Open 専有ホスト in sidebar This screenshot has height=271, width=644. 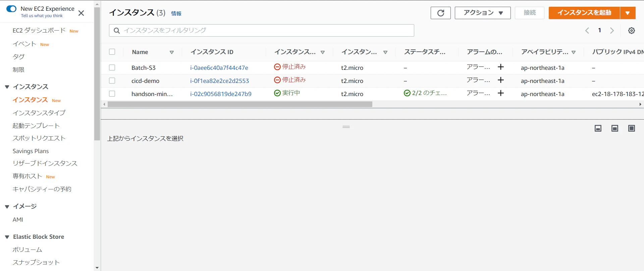click(x=27, y=176)
